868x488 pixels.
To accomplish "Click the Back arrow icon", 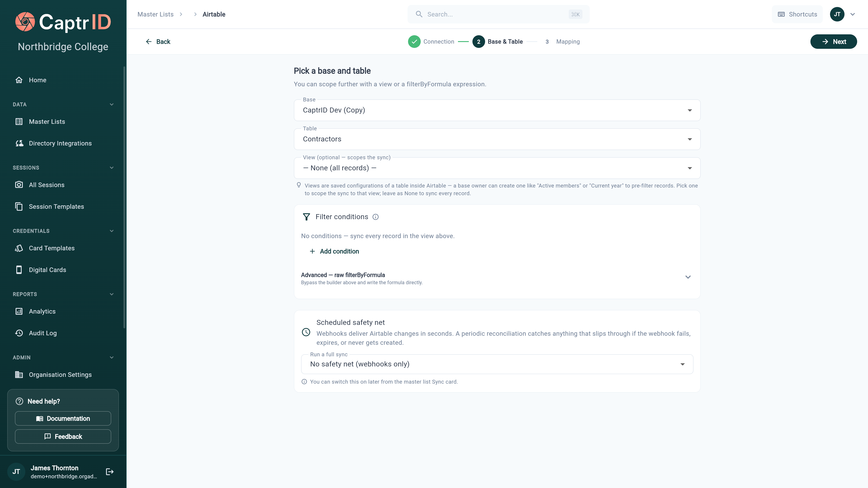I will pos(149,41).
